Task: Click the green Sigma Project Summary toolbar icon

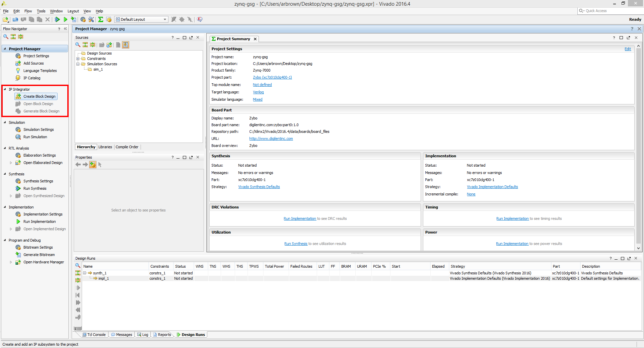Action: (x=100, y=19)
